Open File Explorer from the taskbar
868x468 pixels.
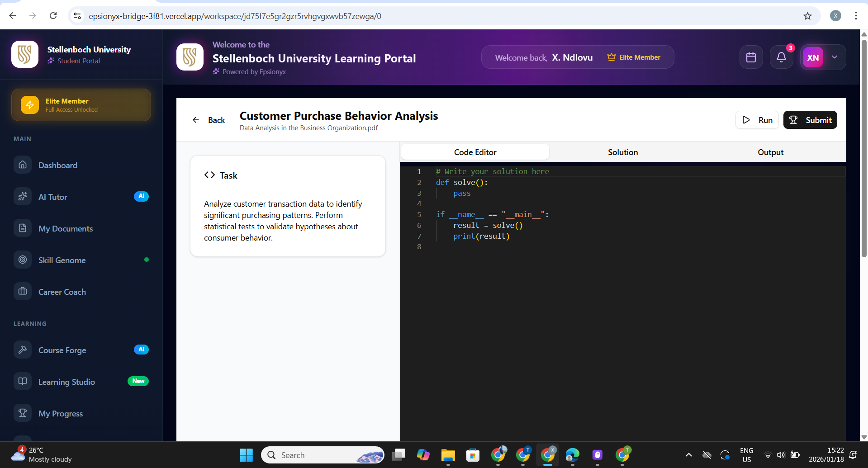pos(448,455)
